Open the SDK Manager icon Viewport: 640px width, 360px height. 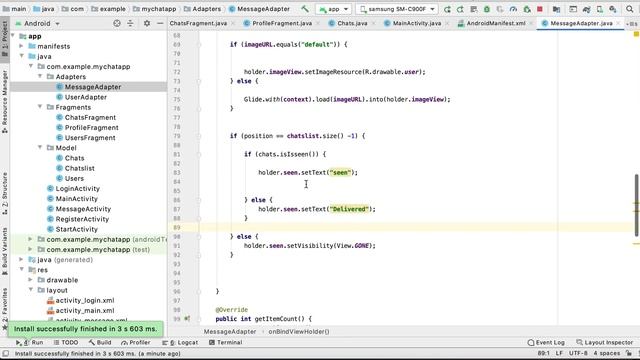613,9
